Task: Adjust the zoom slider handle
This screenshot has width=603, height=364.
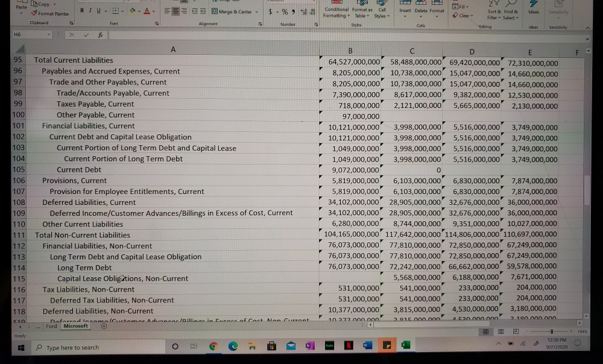Action: point(552,331)
